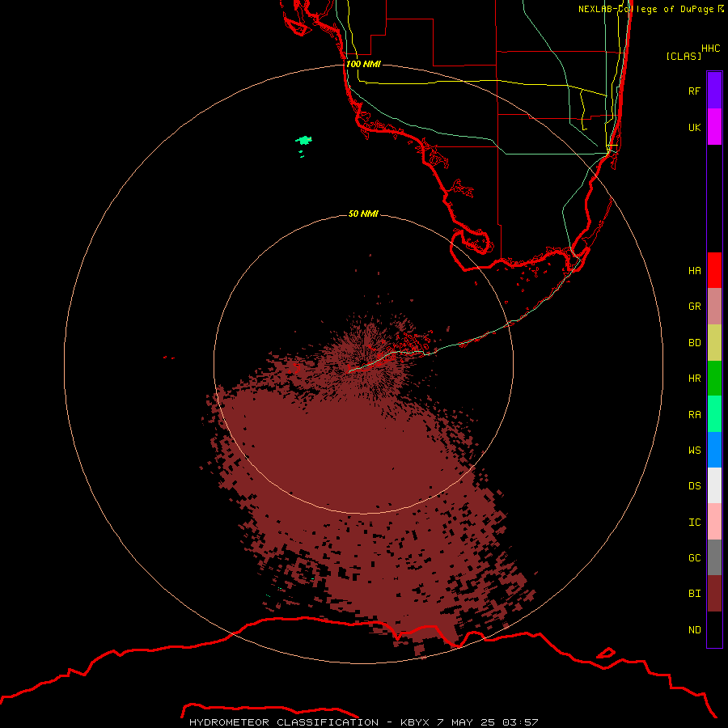Pick the HR green legend swatch

point(714,379)
